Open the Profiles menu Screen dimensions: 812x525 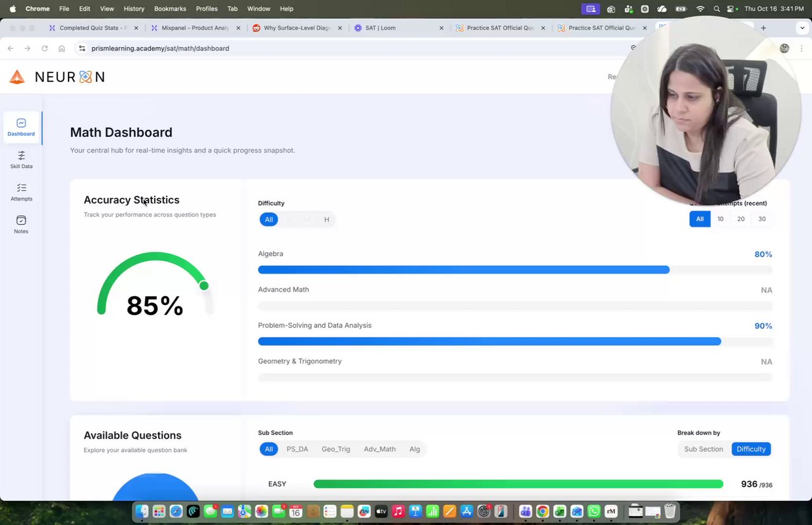(207, 9)
